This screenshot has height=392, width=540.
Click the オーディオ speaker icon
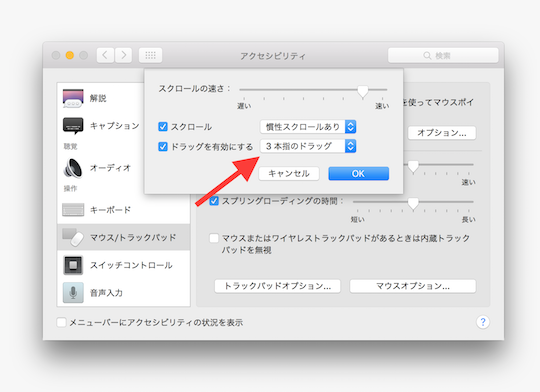(73, 168)
